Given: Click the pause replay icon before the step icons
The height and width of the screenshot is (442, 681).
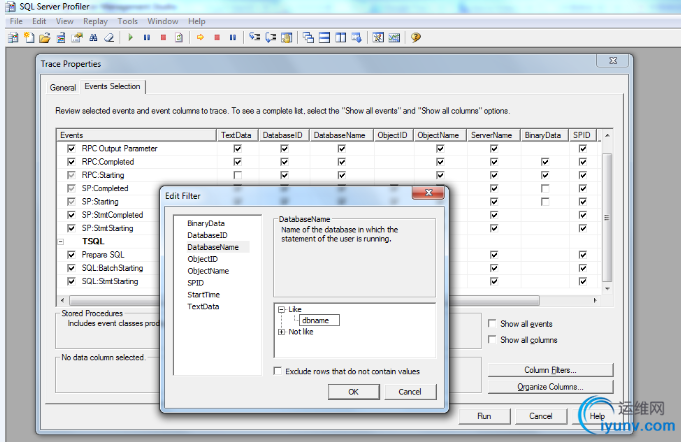Looking at the screenshot, I should point(233,38).
